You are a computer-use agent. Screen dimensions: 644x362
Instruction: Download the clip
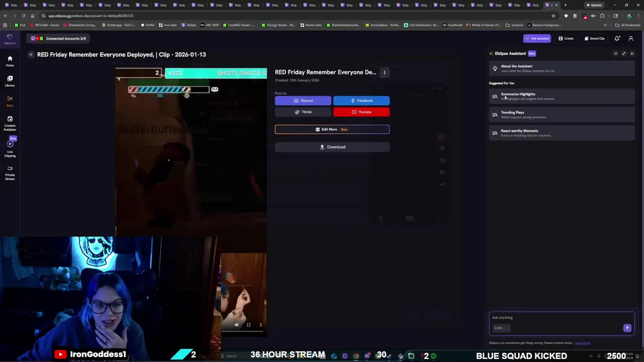pyautogui.click(x=332, y=147)
